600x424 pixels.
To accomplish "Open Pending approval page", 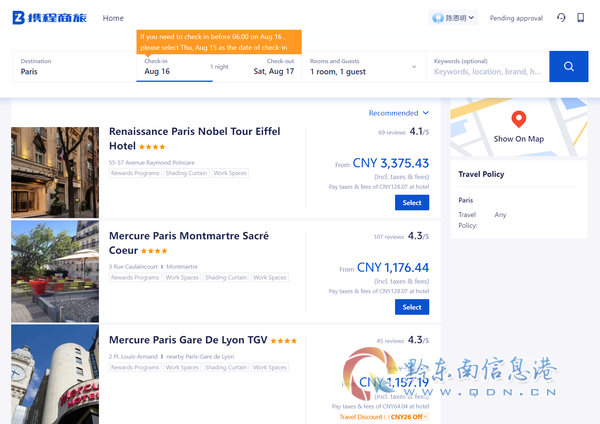I will point(516,18).
